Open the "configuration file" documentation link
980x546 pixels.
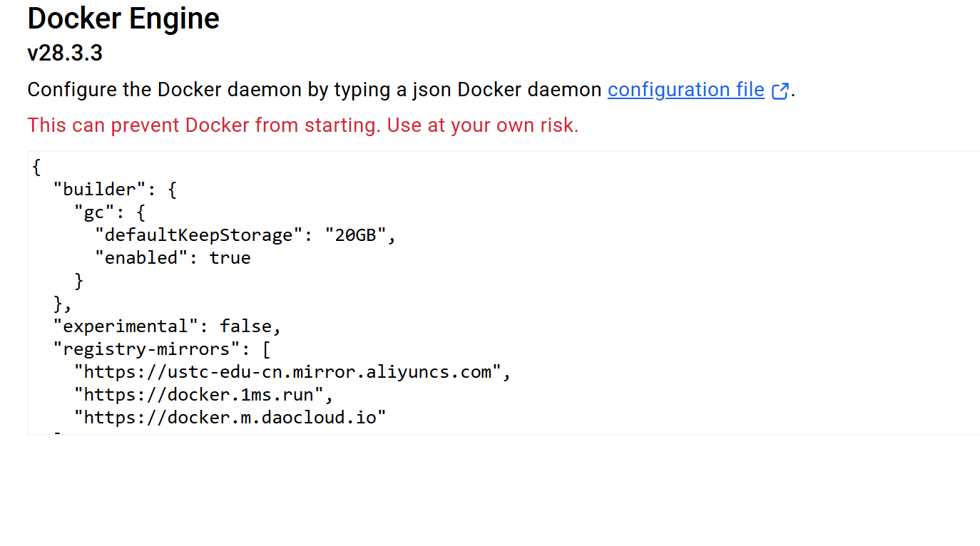click(x=685, y=90)
